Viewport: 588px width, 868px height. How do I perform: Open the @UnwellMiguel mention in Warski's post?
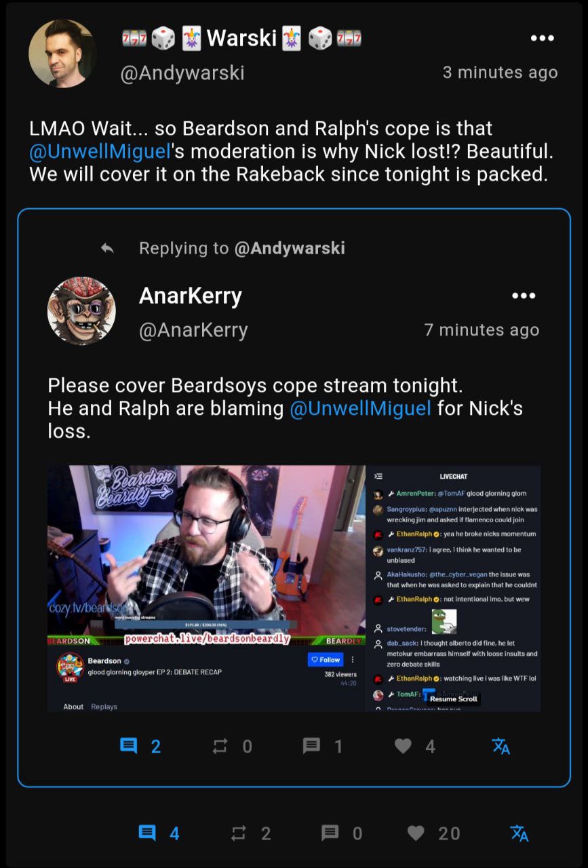[99, 151]
